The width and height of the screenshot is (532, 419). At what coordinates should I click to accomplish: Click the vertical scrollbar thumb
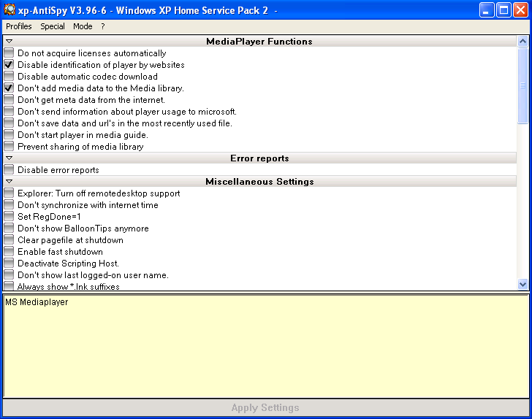pyautogui.click(x=522, y=85)
